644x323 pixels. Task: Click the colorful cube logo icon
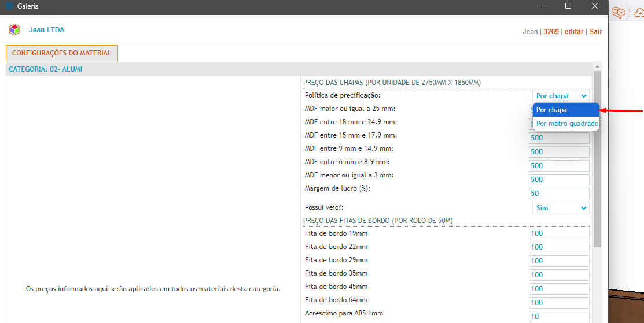pyautogui.click(x=14, y=30)
